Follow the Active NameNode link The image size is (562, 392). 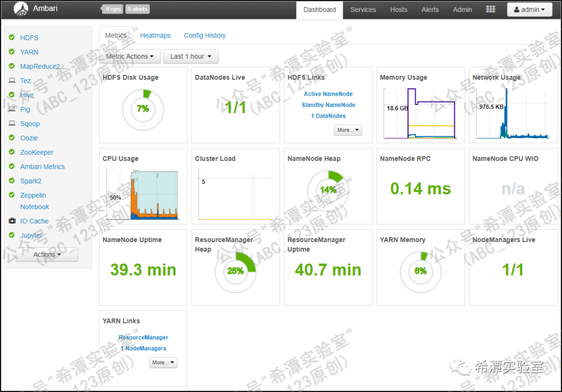[x=328, y=94]
